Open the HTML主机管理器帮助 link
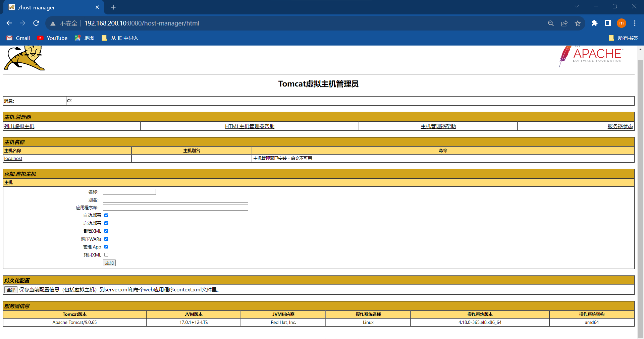The image size is (644, 339). [250, 126]
